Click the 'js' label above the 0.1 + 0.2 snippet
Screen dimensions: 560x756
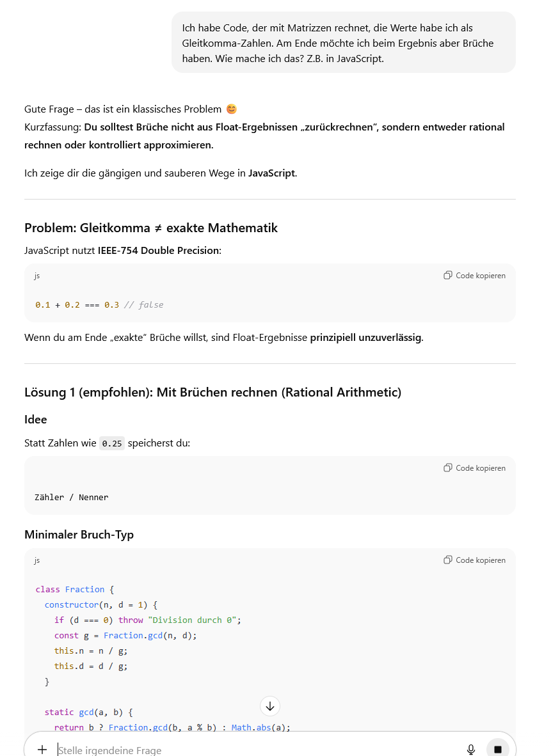click(x=37, y=276)
